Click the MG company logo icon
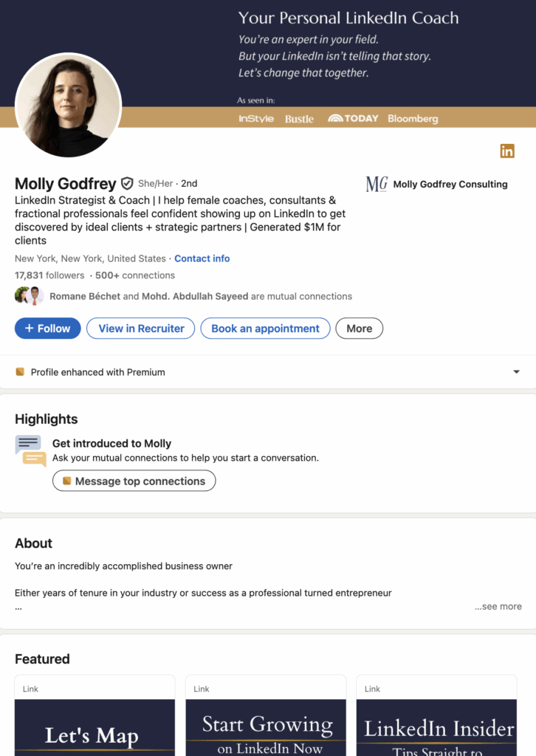This screenshot has width=536, height=756. 377,184
